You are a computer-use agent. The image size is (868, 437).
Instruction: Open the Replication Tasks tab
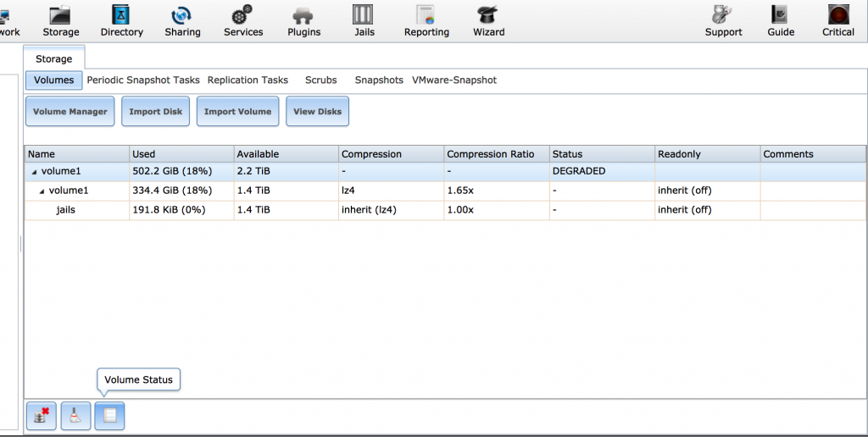(x=248, y=80)
